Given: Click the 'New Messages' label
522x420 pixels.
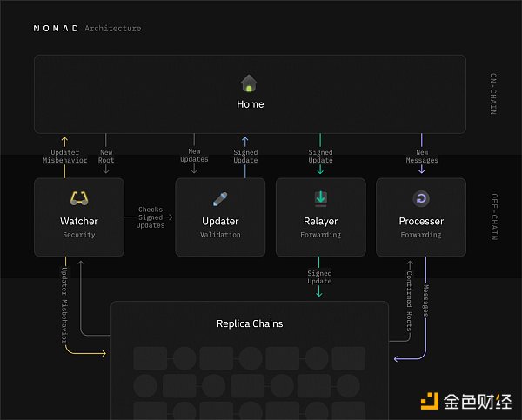Looking at the screenshot, I should click(x=422, y=157).
